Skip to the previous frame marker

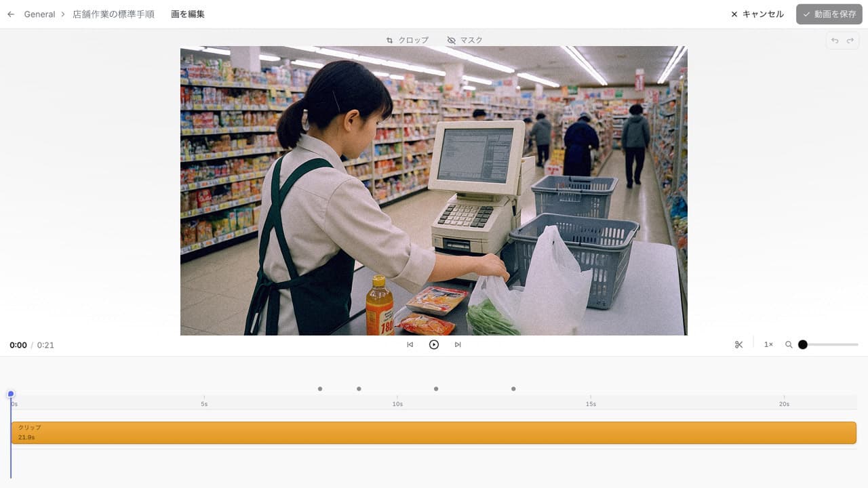coord(410,344)
